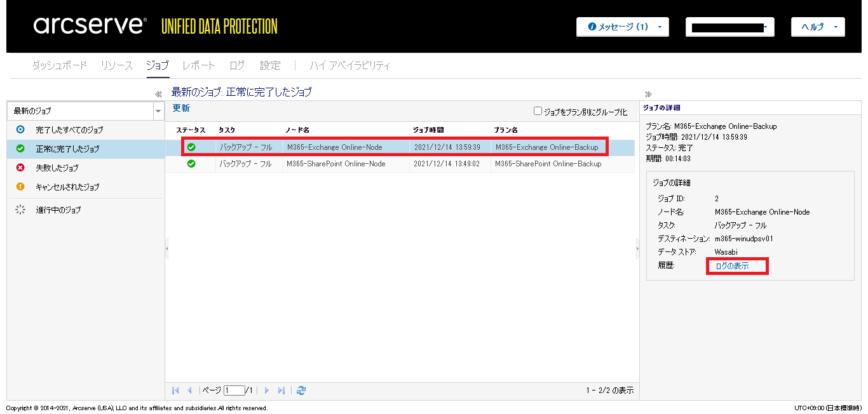Click success status icon in SharePoint Online row
868x414 pixels.
click(x=191, y=163)
